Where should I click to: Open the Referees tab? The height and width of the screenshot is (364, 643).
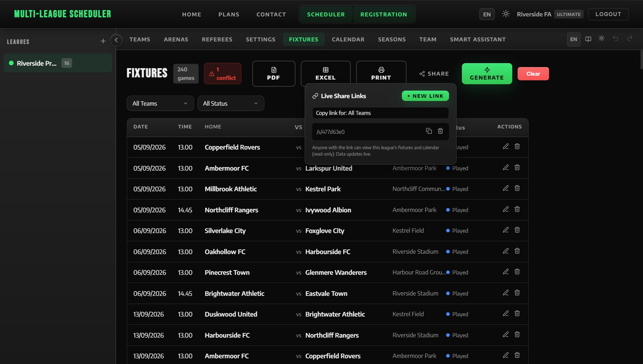217,39
